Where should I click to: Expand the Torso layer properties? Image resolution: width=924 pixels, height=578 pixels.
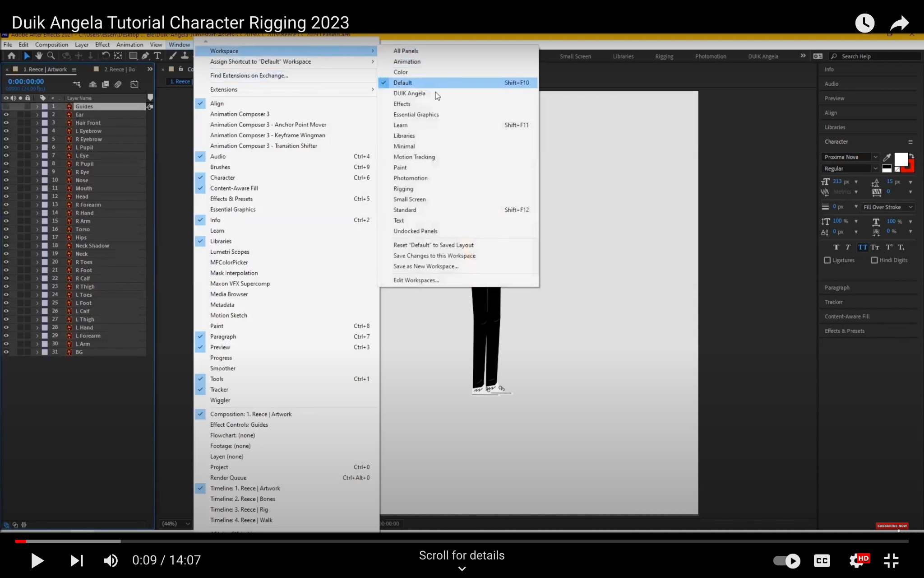tap(37, 229)
